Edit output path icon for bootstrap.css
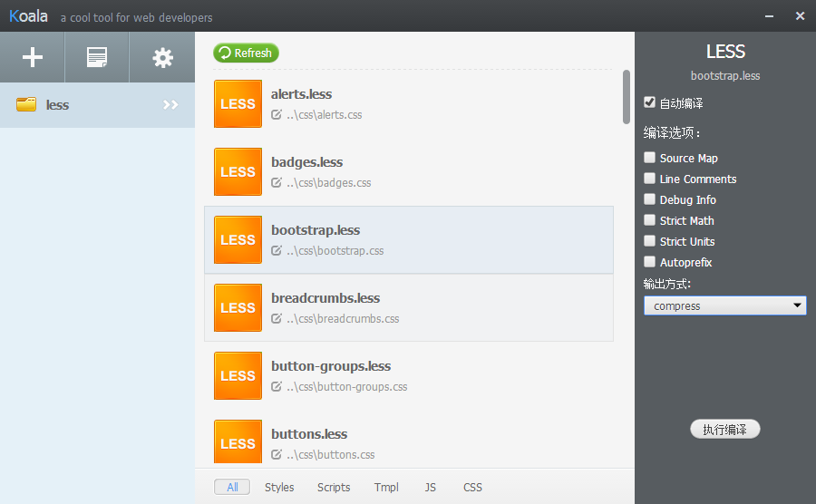Viewport: 816px width, 504px height. point(277,251)
